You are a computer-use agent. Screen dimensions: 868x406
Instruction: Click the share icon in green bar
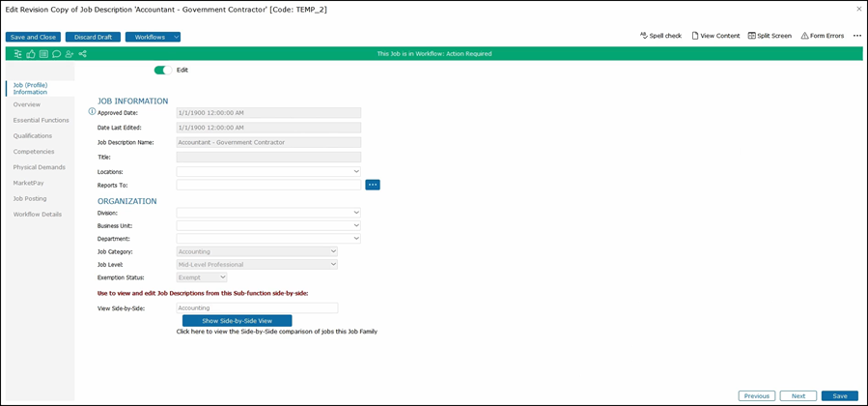[83, 54]
